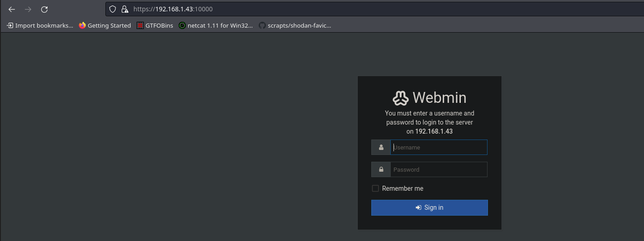Click the bold 192.168.1.43 server text
644x241 pixels.
point(434,131)
